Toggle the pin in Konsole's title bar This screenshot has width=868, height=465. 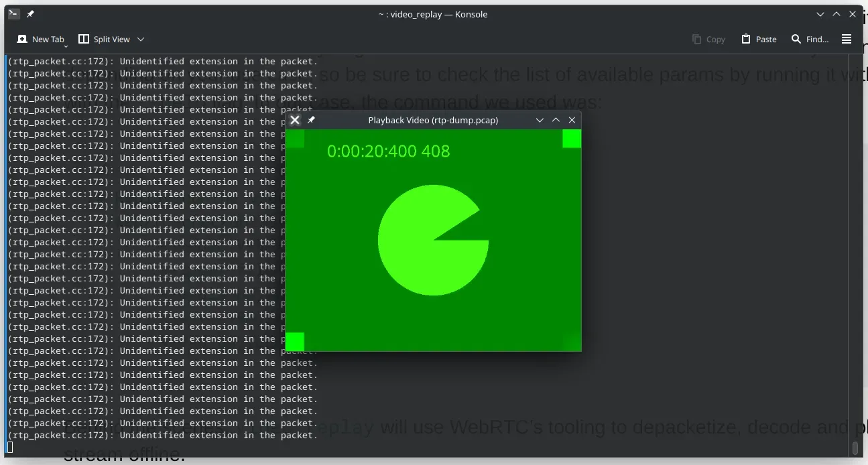click(x=30, y=14)
